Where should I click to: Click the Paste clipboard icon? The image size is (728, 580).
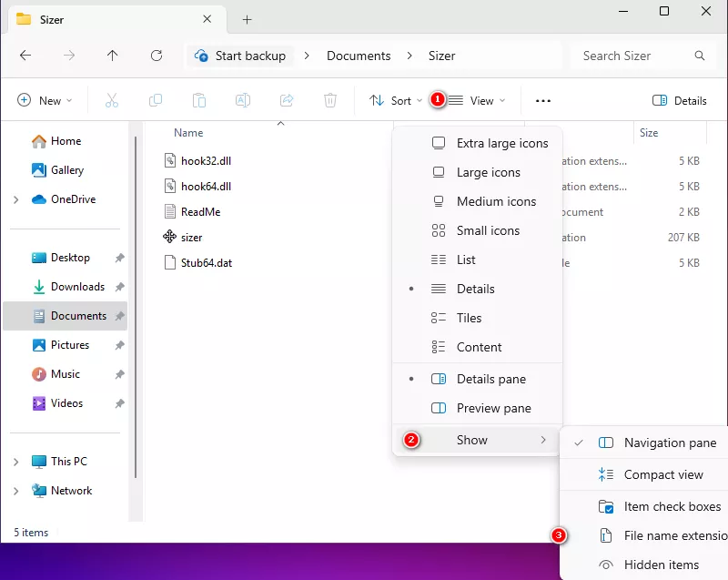(x=199, y=100)
